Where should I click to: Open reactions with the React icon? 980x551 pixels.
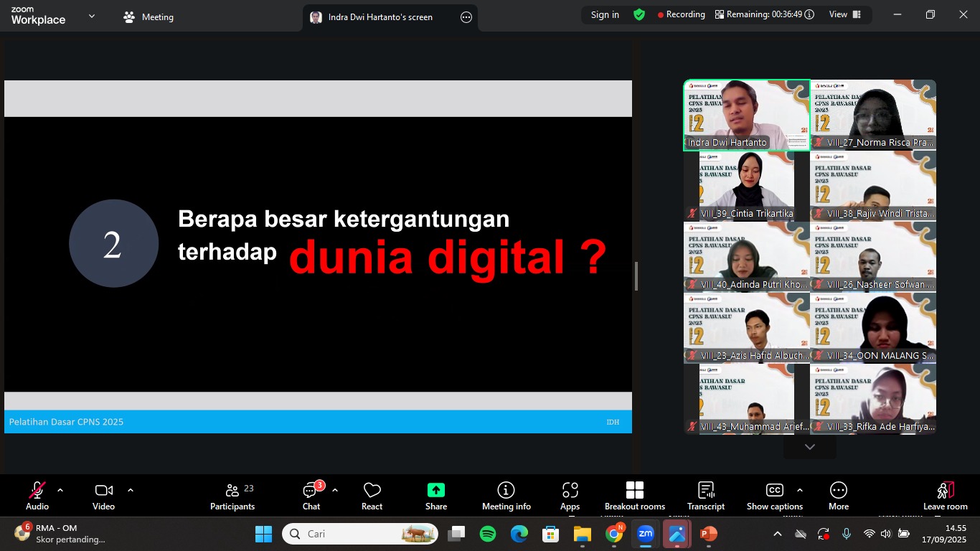point(372,495)
